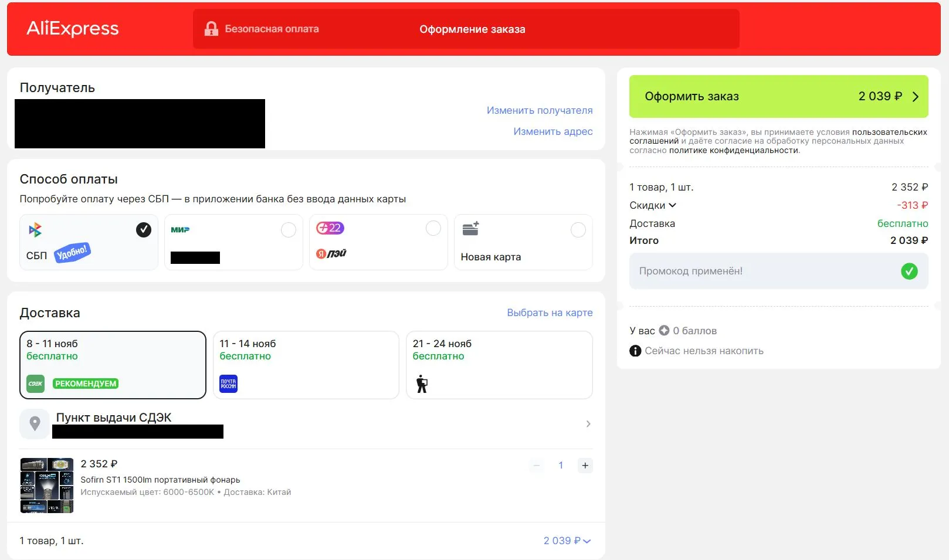Image resolution: width=949 pixels, height=560 pixels.
Task: Click the pickup point map pin icon
Action: tap(35, 423)
